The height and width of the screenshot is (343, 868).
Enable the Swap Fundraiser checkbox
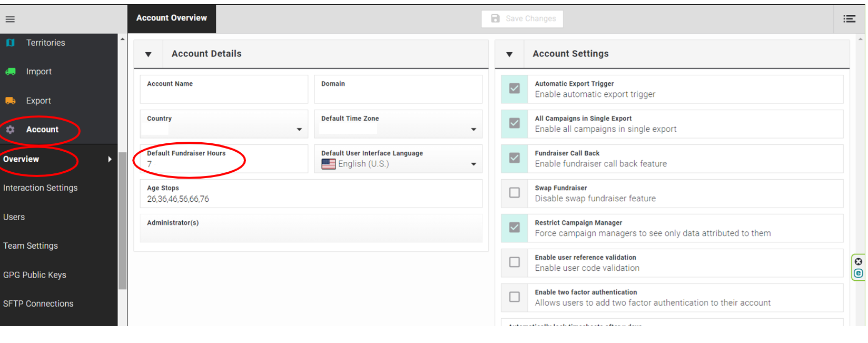(x=515, y=193)
